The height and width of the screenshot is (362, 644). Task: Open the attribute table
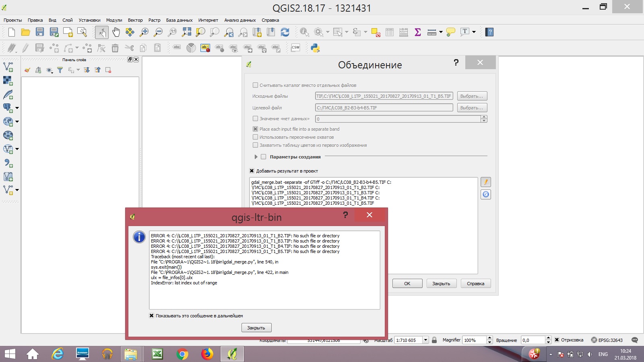click(390, 32)
